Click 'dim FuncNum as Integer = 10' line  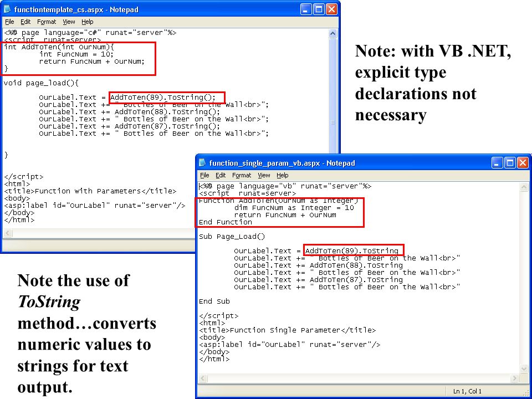294,208
